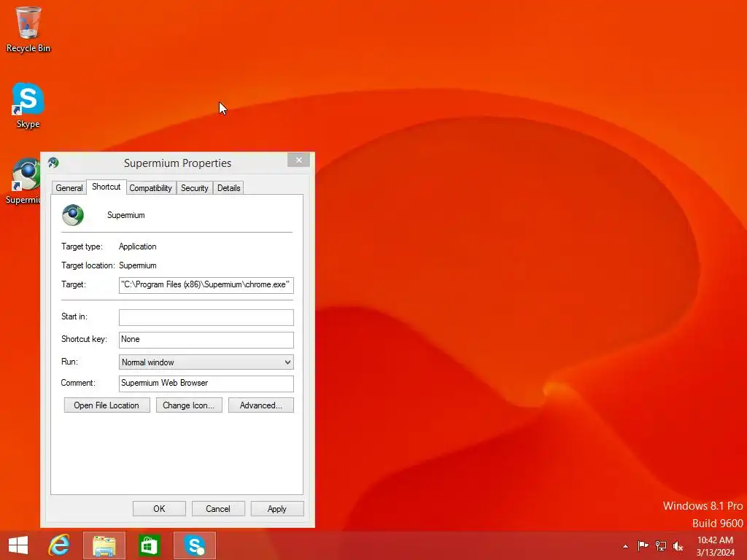Show hidden tray icons arrow

625,546
